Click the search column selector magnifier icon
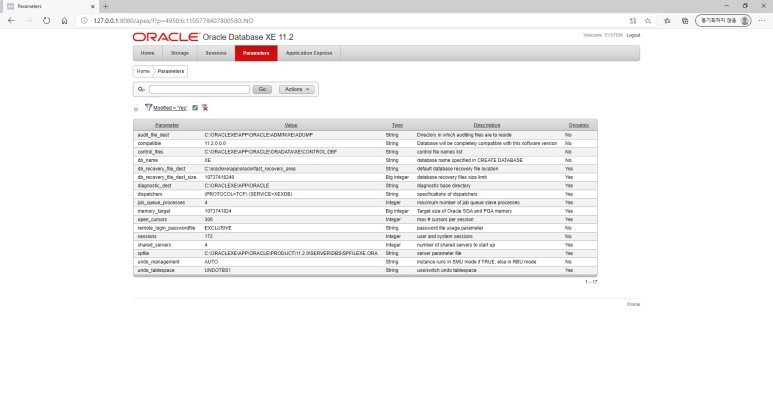This screenshot has width=773, height=419. click(141, 89)
